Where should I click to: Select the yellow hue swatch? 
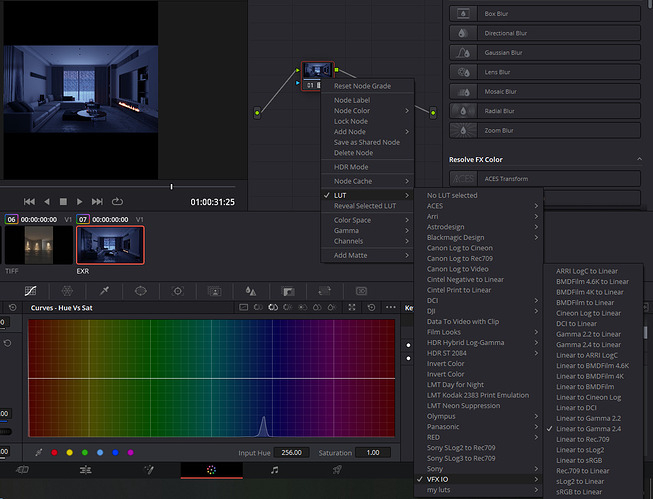click(x=69, y=453)
